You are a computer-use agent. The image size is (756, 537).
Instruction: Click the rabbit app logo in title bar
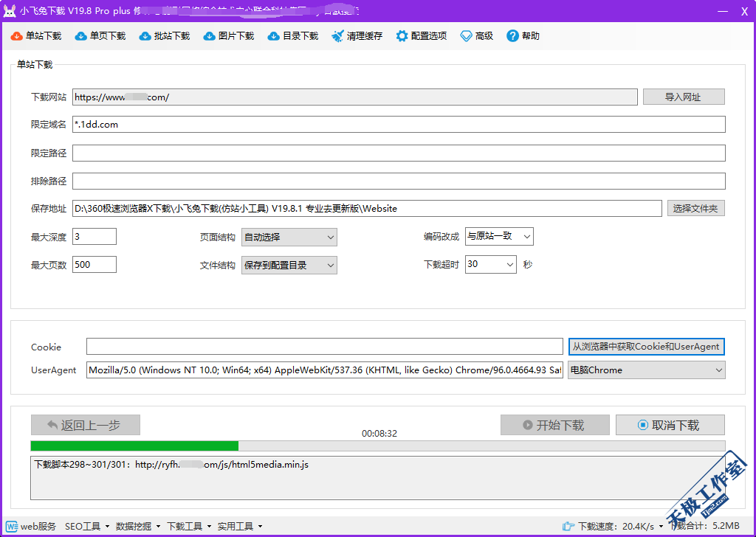10,11
